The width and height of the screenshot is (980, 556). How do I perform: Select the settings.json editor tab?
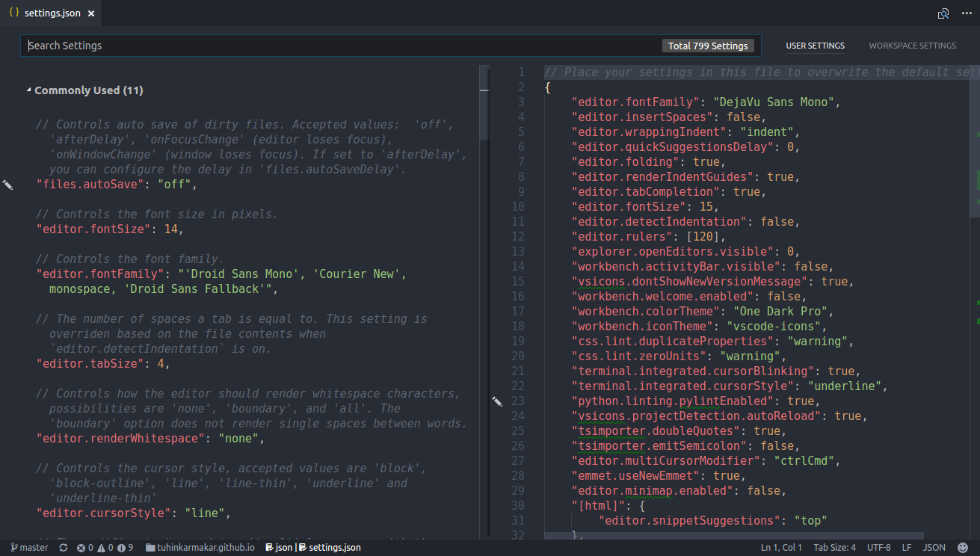(52, 13)
